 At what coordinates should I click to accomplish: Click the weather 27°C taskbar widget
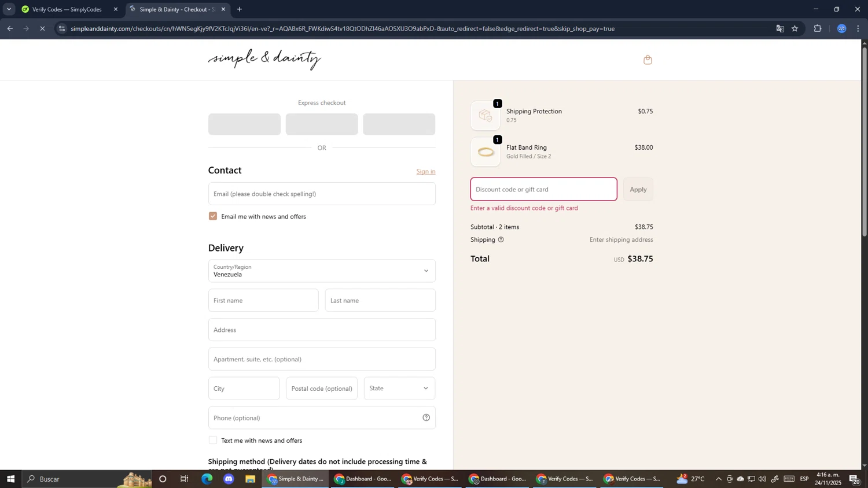[691, 479]
